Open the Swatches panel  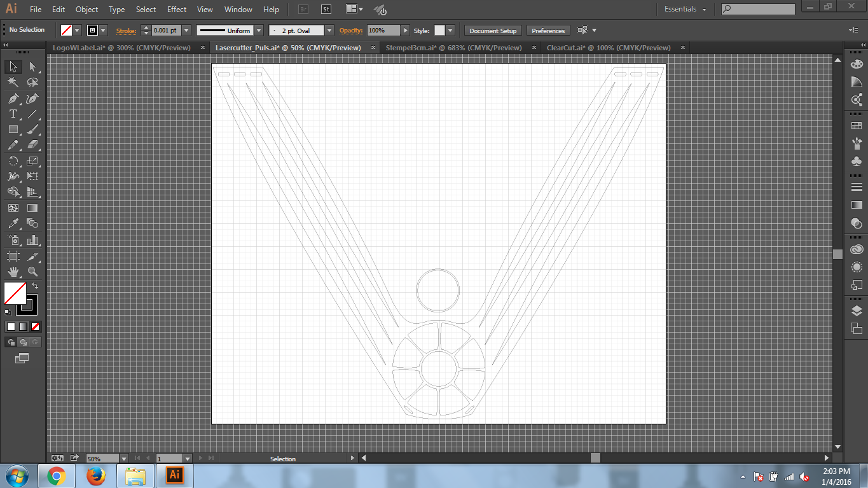857,126
